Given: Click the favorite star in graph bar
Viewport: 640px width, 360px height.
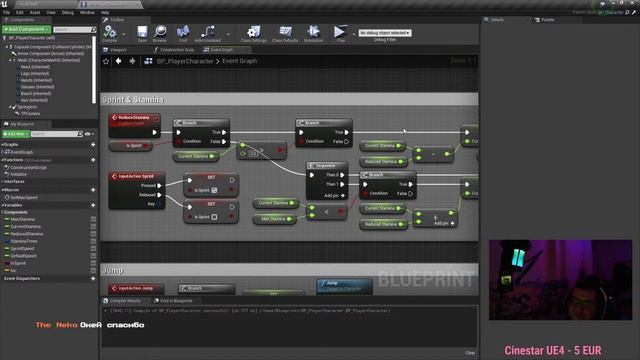Looking at the screenshot, I should (106, 61).
